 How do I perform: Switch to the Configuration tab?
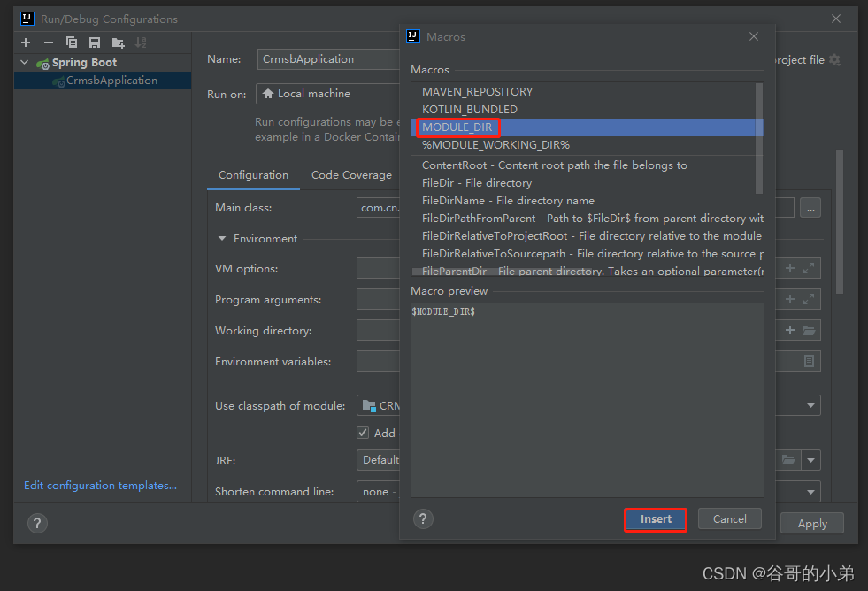253,175
